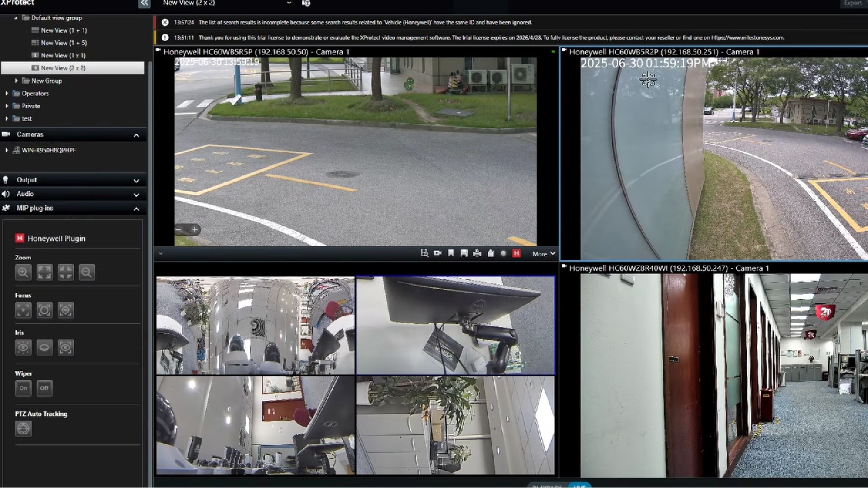Screen dimensions: 868x488
Task: Select the HC60WZ8R40WI Camera 1 title bar
Action: pos(714,268)
